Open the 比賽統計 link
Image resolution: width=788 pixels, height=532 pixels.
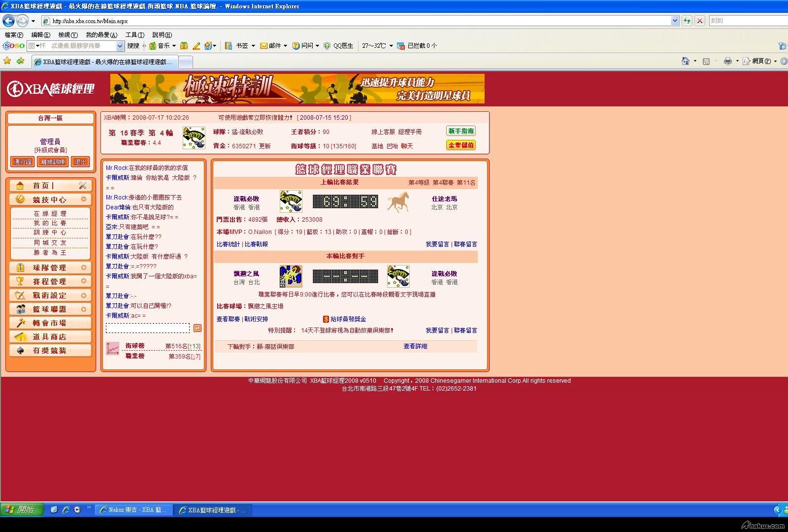pyautogui.click(x=228, y=244)
